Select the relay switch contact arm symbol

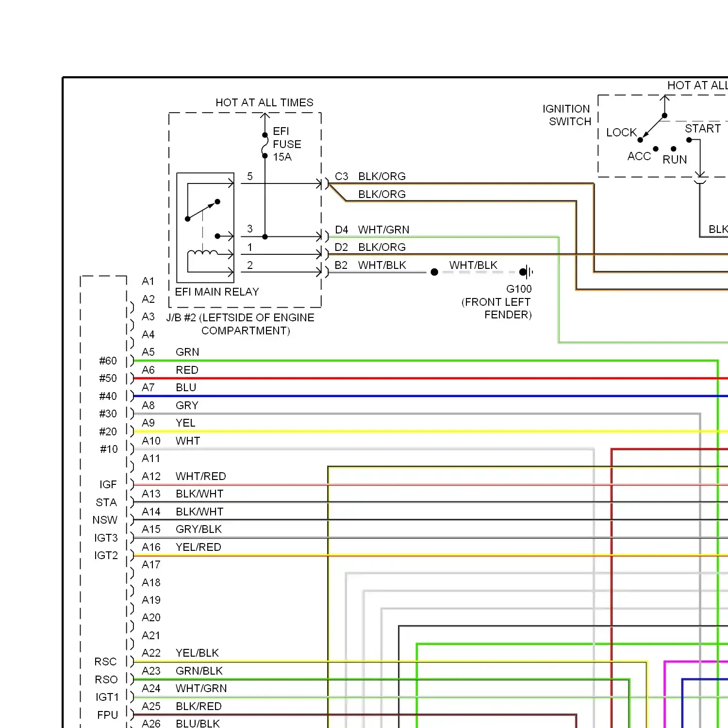coord(202,210)
